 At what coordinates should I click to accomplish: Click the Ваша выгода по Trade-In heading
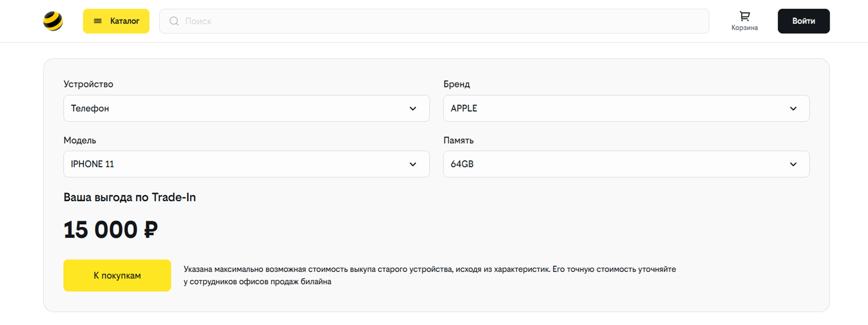(130, 198)
